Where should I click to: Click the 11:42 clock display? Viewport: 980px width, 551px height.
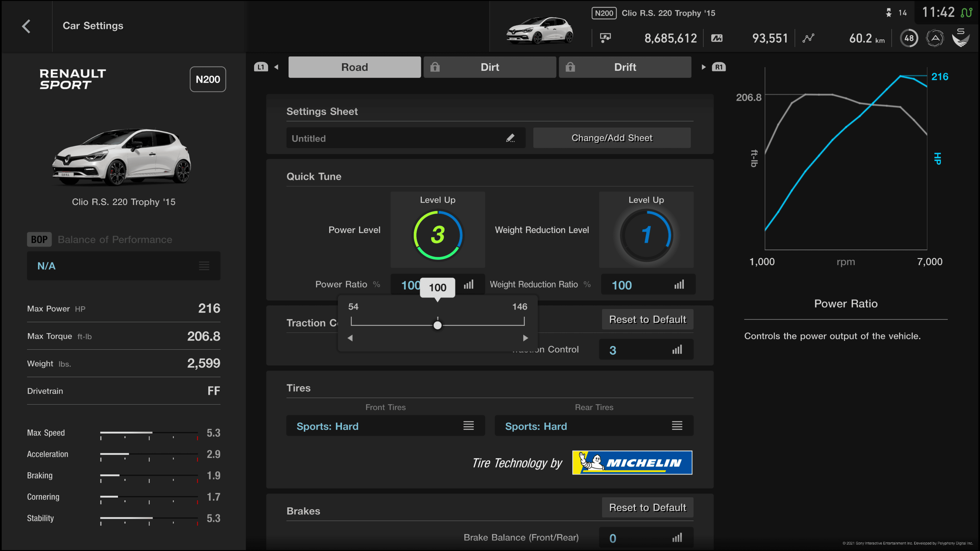(938, 12)
